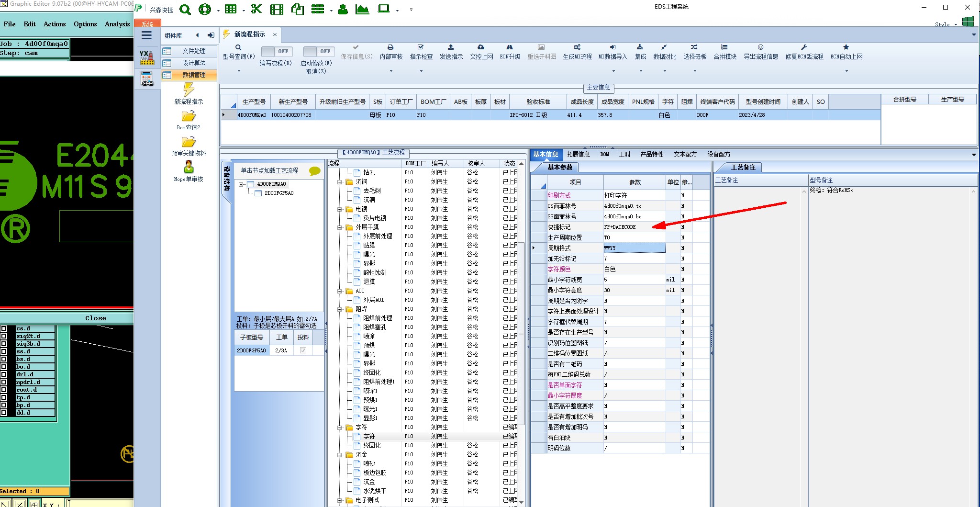Click 修复ECN丢流程 wrench button

point(804,52)
